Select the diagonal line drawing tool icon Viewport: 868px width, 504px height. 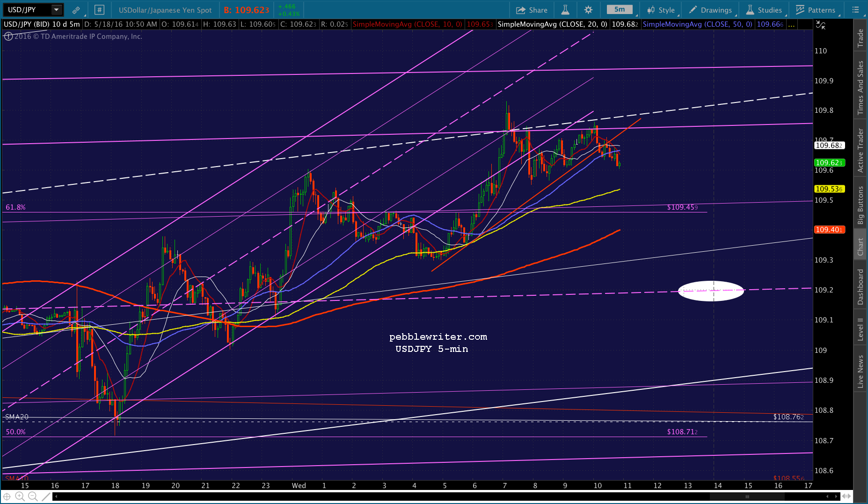(46, 497)
